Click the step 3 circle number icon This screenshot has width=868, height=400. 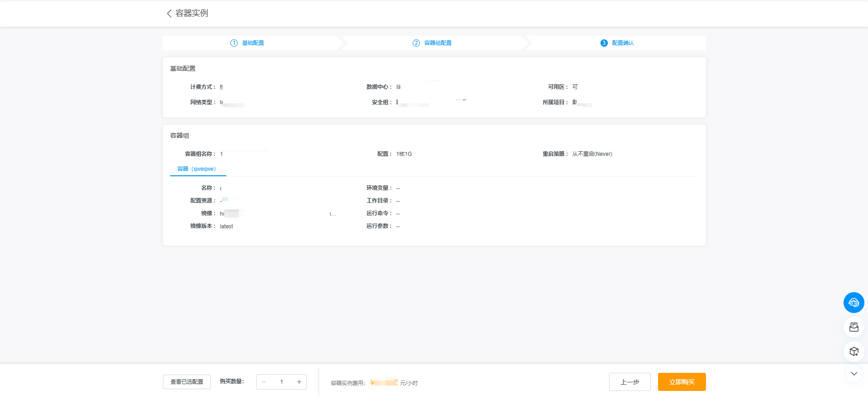coord(604,43)
